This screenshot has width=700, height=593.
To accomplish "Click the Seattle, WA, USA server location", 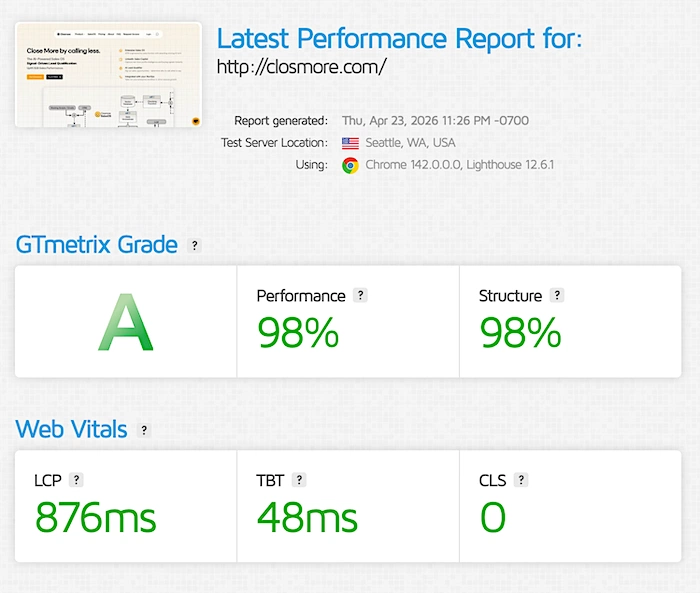I will point(410,143).
